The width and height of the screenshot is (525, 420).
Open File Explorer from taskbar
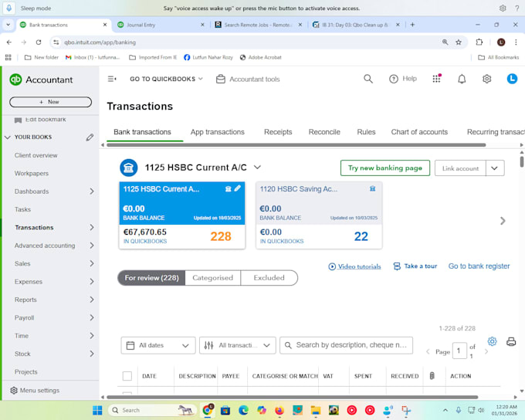(316, 410)
